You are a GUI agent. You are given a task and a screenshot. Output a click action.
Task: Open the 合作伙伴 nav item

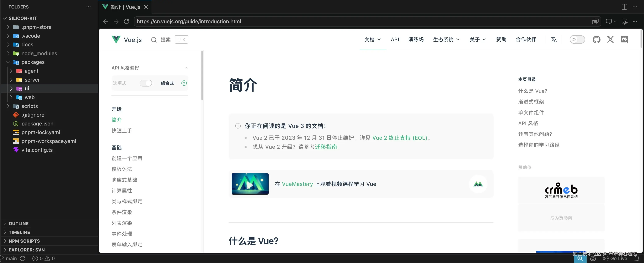click(x=526, y=39)
